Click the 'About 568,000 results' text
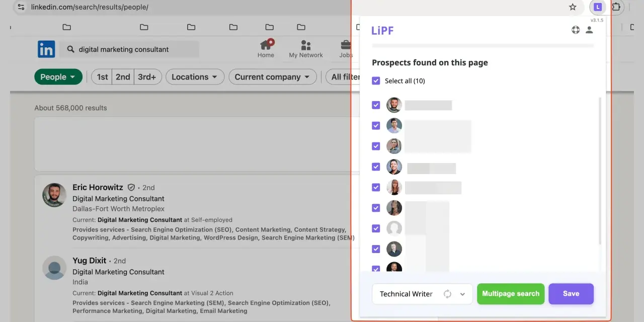This screenshot has width=644, height=322. [70, 108]
